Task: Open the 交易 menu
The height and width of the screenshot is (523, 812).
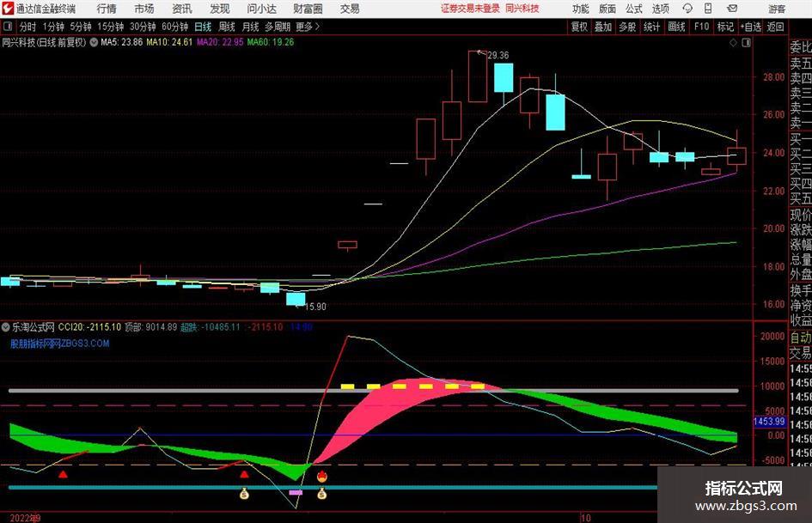Action: click(350, 9)
